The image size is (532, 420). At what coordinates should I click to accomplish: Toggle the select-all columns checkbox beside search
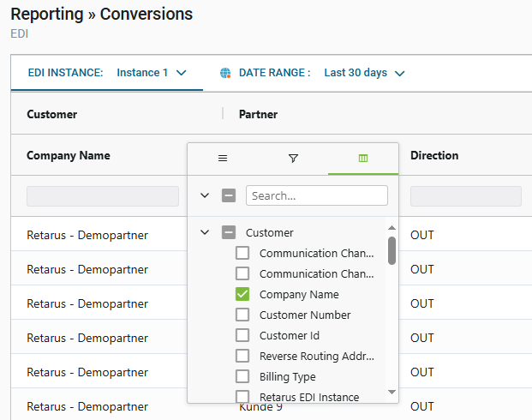coord(229,195)
